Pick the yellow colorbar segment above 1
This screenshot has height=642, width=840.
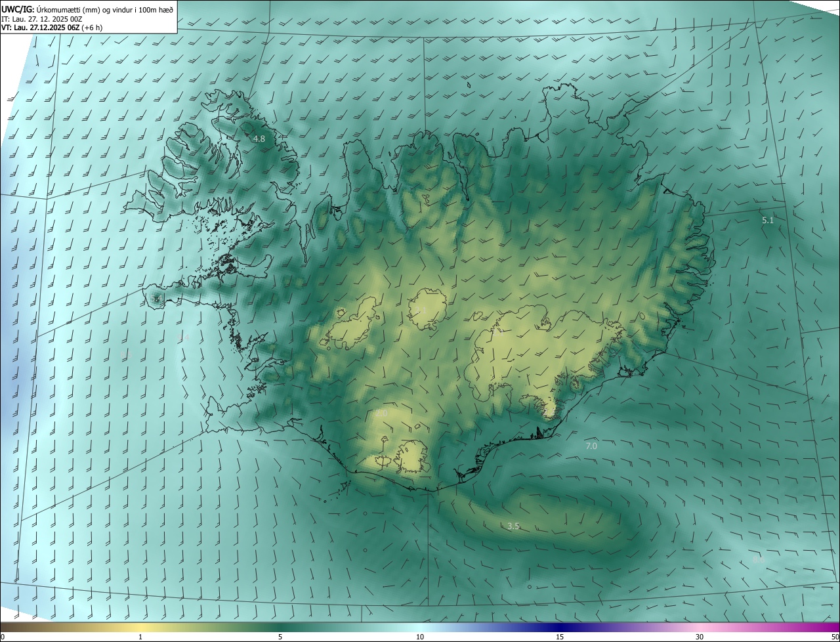click(140, 627)
